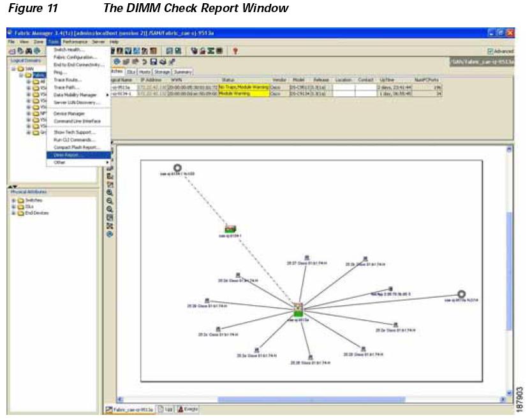The image size is (530, 420).
Task: Switch to the Summary tab
Action: pyautogui.click(x=183, y=72)
